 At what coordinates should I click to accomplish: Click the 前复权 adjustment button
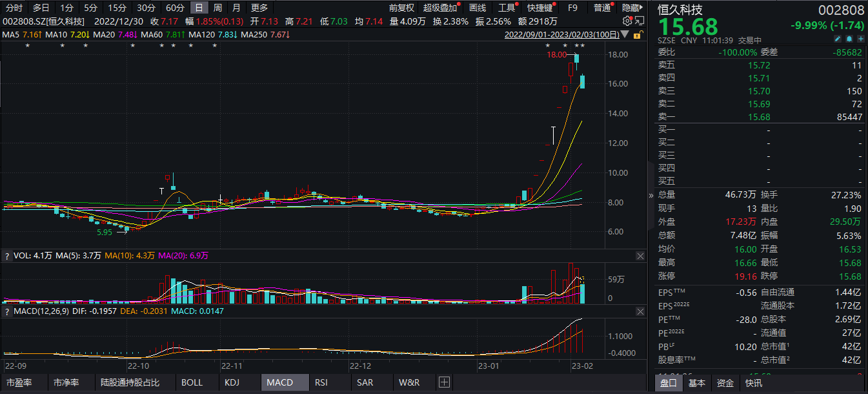(x=401, y=8)
